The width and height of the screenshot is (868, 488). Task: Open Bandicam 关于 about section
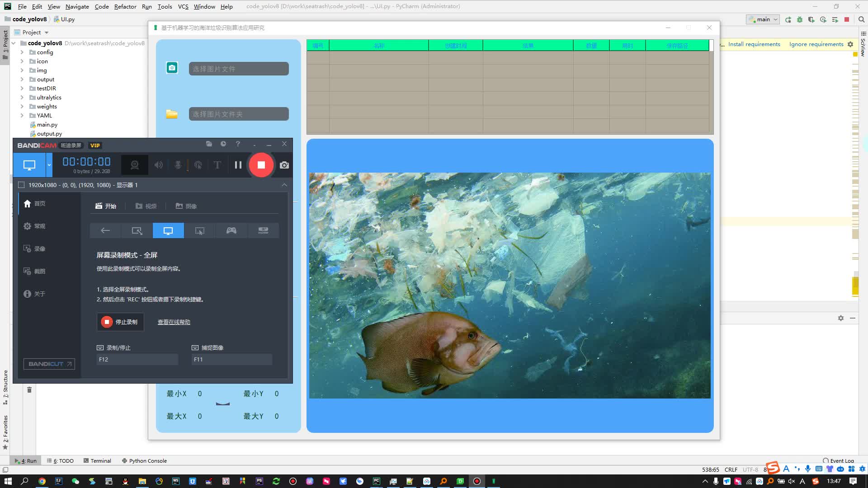click(x=35, y=294)
